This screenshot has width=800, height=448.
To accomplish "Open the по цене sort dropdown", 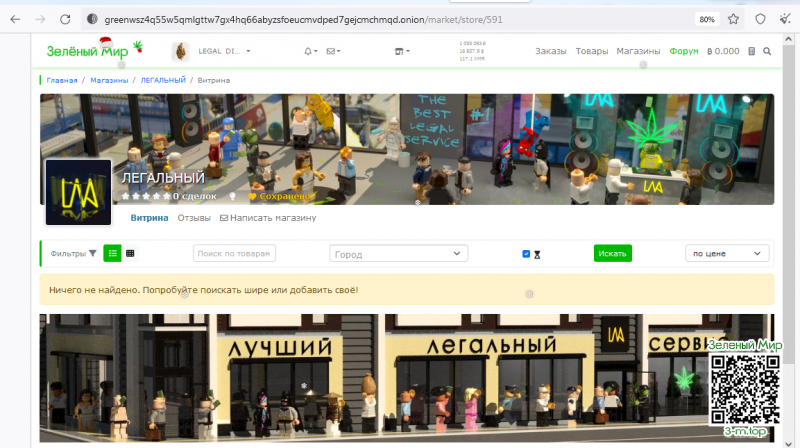I will pyautogui.click(x=726, y=254).
